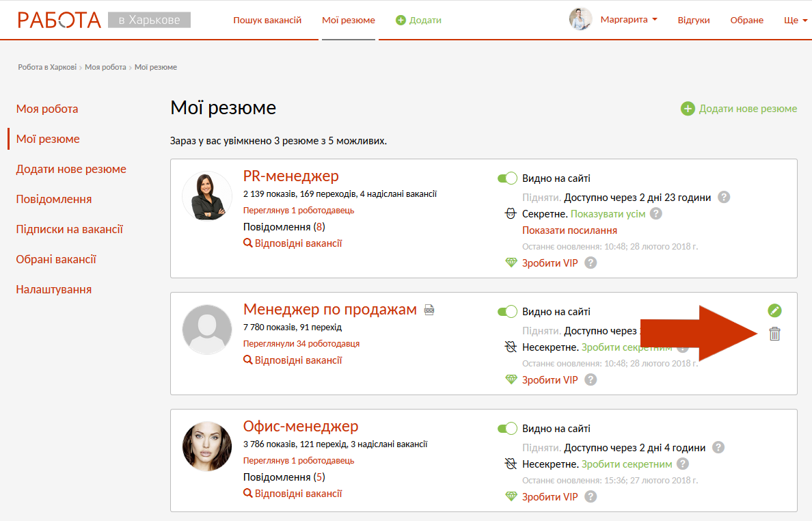Expand Показати посилання in PR-менеджер card
The height and width of the screenshot is (521, 812).
(569, 230)
